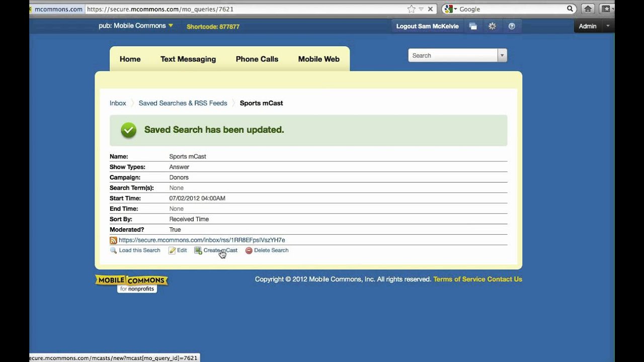The height and width of the screenshot is (362, 644).
Task: Click the browser stop loading X button
Action: 430,9
